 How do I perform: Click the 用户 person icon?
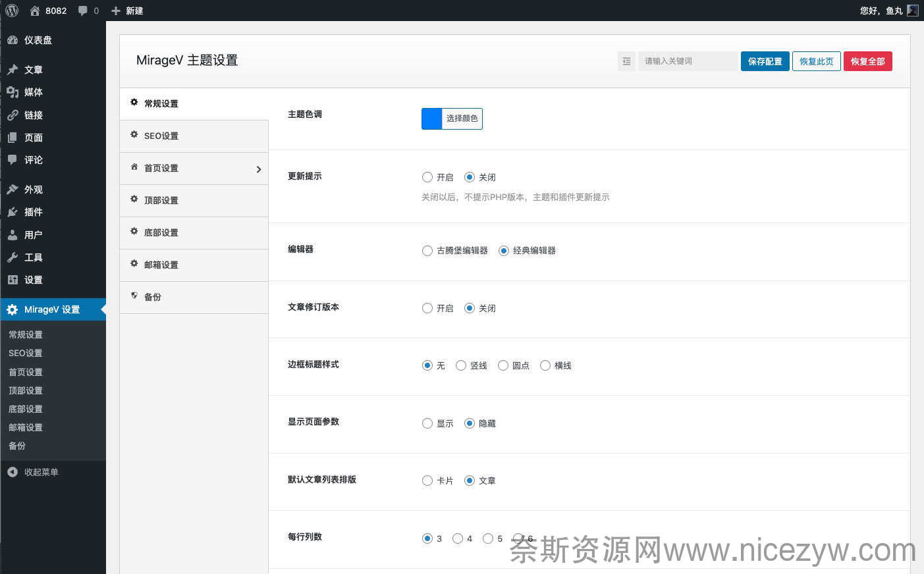point(13,235)
